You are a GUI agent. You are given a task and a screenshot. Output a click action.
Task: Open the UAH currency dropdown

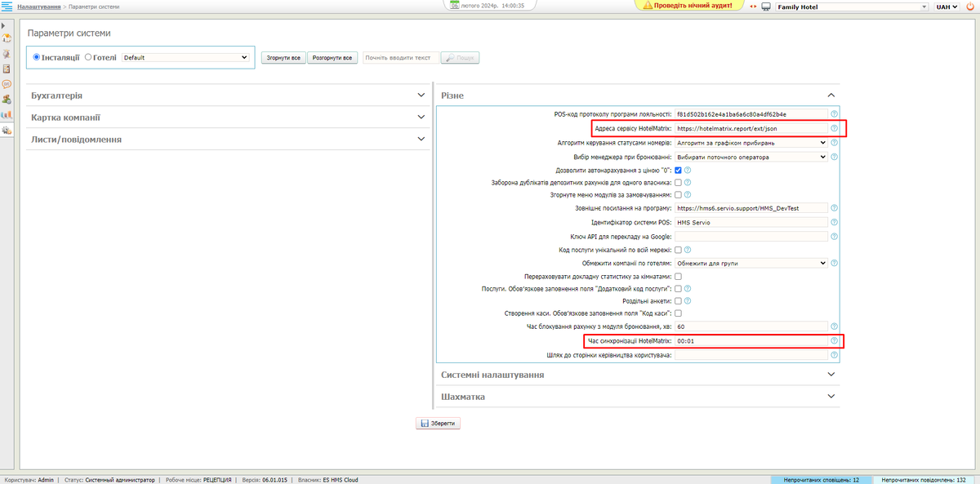point(947,7)
